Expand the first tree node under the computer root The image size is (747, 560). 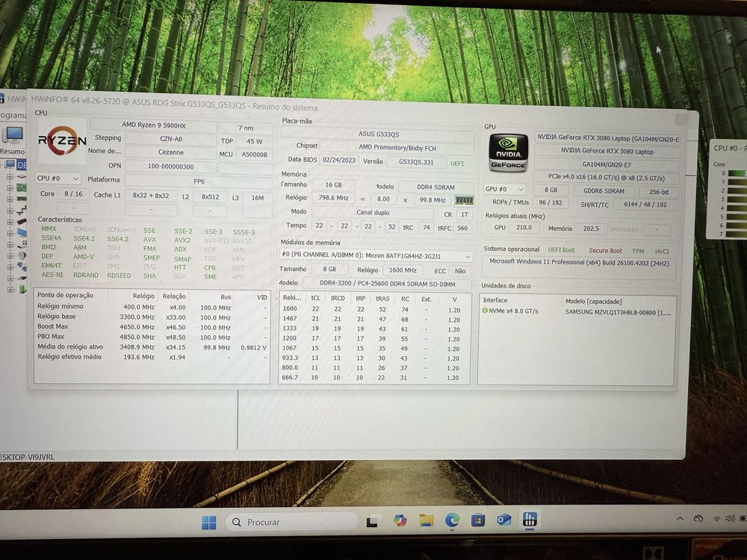pyautogui.click(x=10, y=177)
